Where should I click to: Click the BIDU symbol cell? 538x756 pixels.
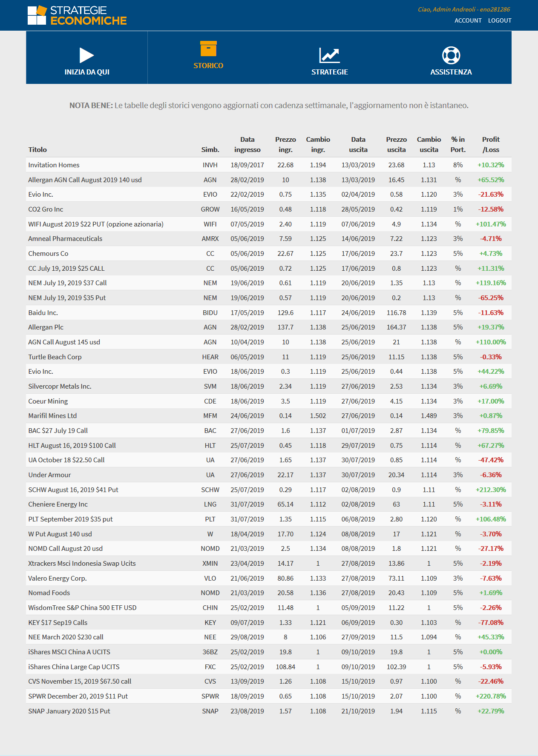(x=210, y=312)
